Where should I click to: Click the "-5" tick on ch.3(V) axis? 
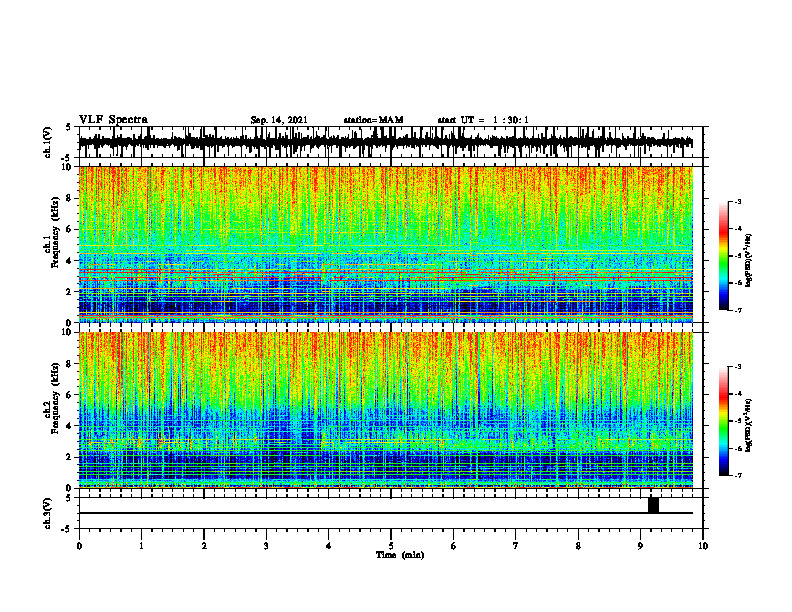67,529
